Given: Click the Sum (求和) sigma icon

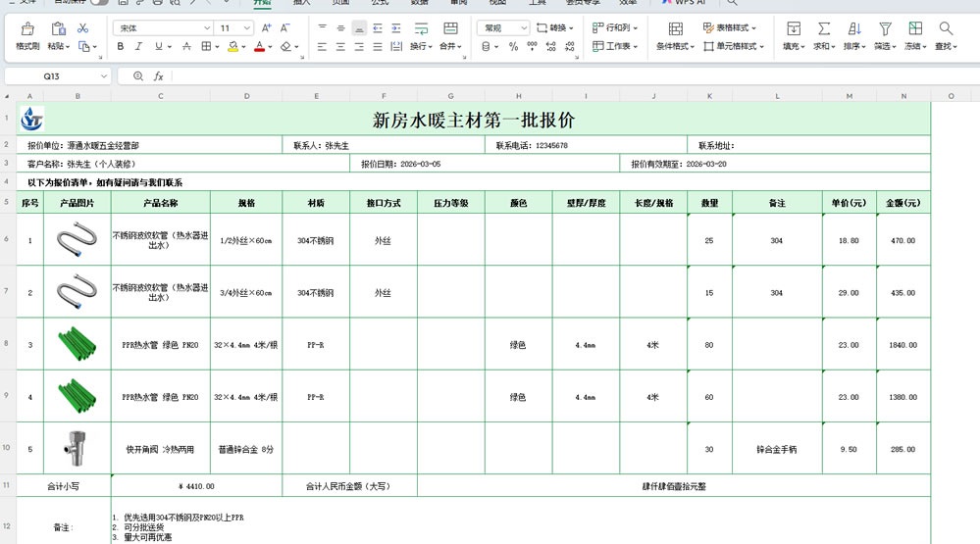Looking at the screenshot, I should pyautogui.click(x=824, y=29).
